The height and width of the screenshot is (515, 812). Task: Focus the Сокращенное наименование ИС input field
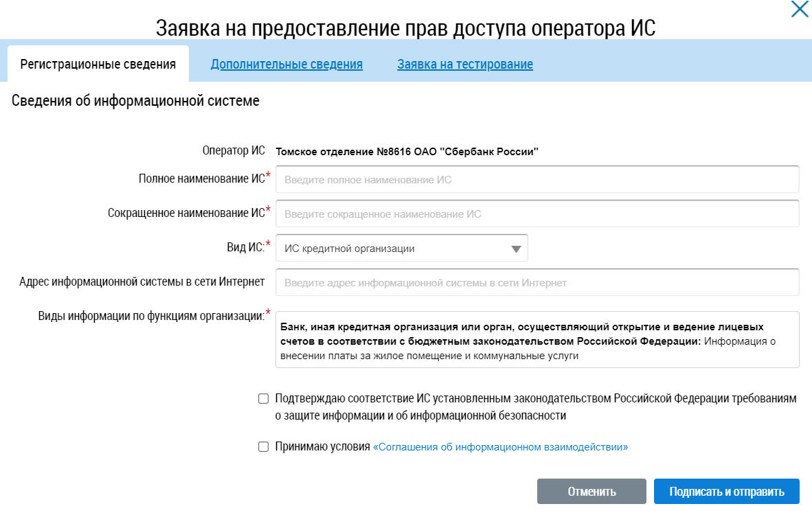pyautogui.click(x=537, y=214)
